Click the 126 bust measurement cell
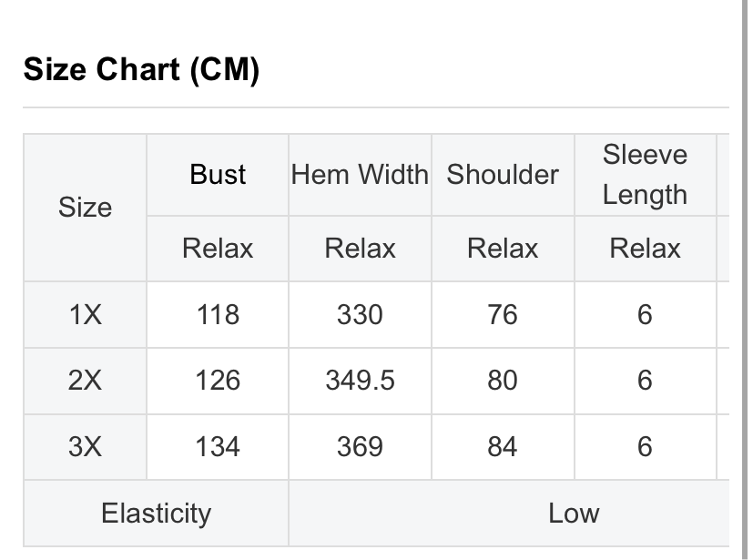The width and height of the screenshot is (753, 560). point(218,381)
